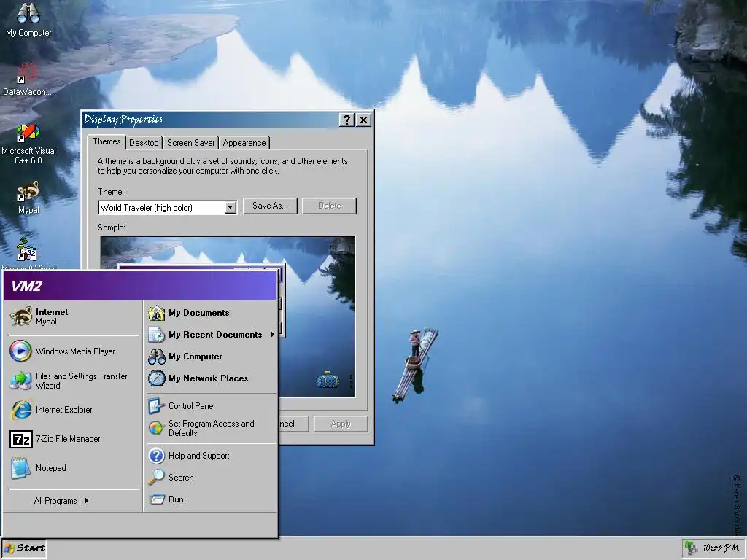Image resolution: width=747 pixels, height=560 pixels.
Task: Open My Documents in Start menu
Action: pos(212,313)
